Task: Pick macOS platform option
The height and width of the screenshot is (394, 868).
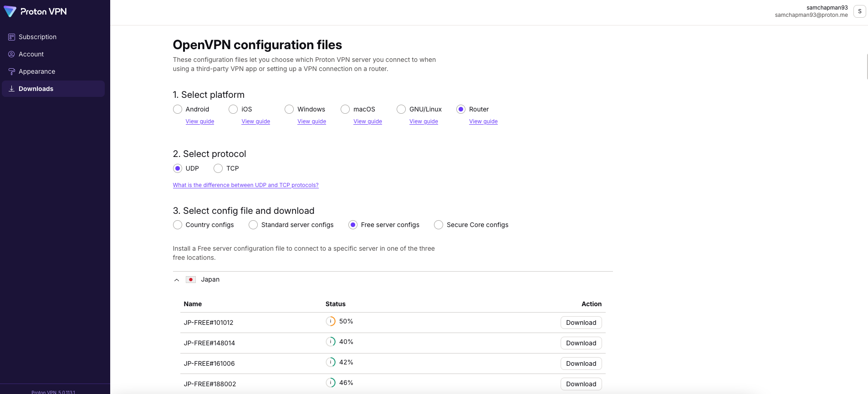Action: click(345, 109)
